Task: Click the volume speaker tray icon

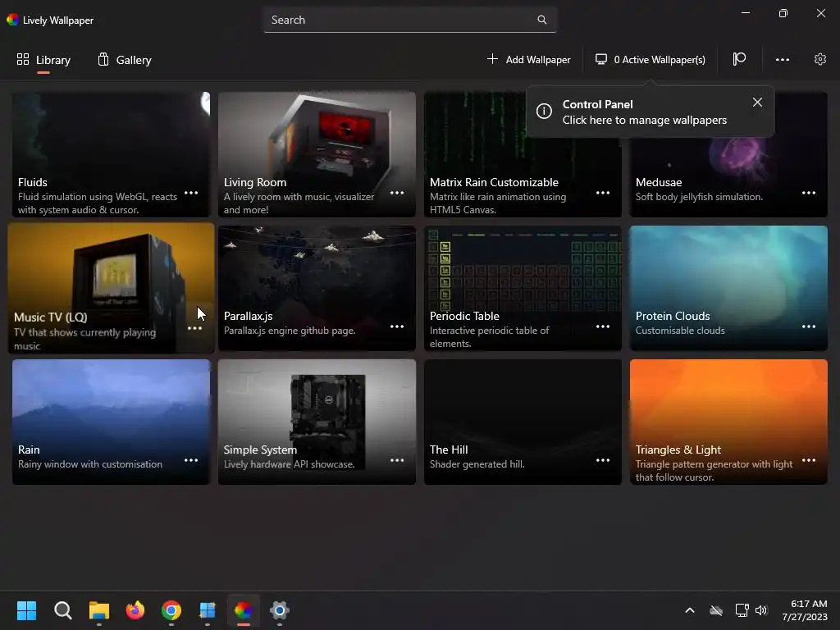Action: click(761, 610)
